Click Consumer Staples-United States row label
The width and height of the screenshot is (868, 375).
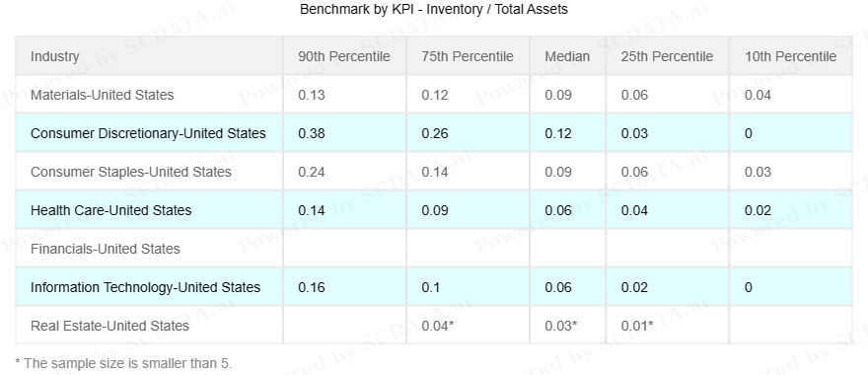(130, 173)
